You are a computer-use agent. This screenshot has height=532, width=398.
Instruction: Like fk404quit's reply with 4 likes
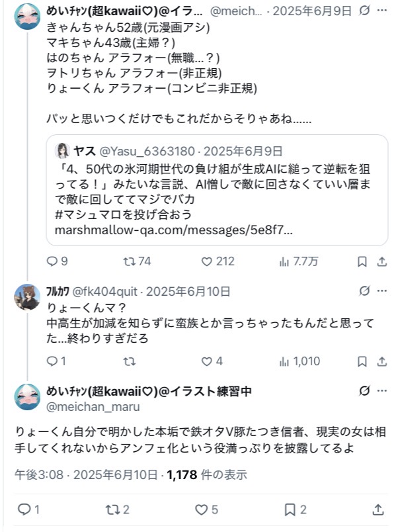[x=207, y=361]
